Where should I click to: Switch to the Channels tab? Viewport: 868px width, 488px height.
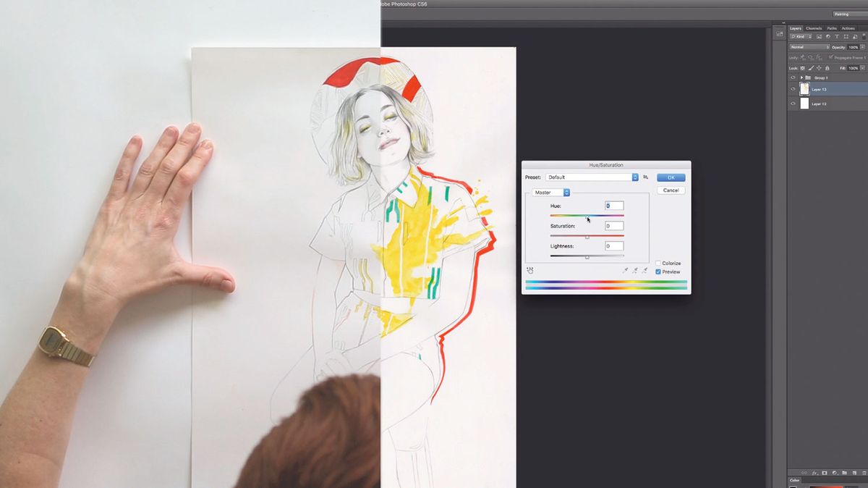(x=813, y=28)
